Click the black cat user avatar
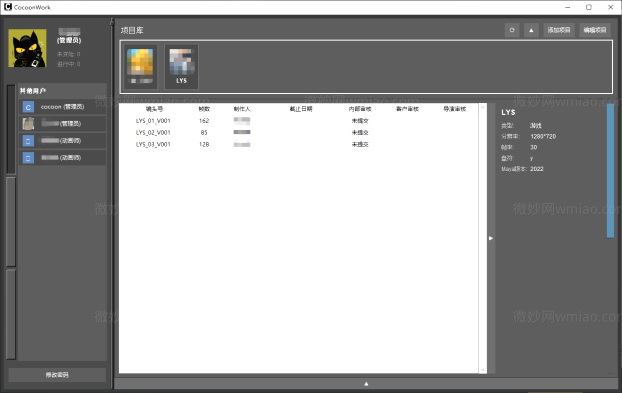The height and width of the screenshot is (393, 622). tap(27, 48)
